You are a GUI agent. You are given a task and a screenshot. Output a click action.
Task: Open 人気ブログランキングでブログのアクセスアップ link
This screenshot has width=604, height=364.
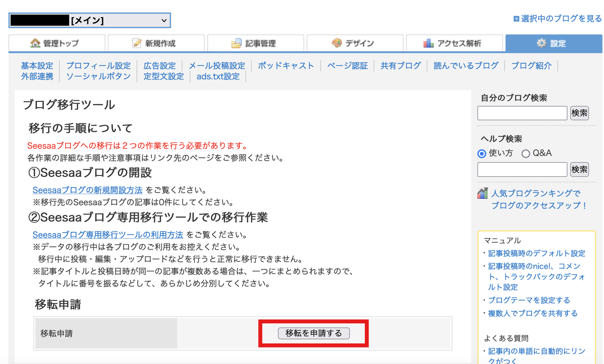[x=539, y=199]
